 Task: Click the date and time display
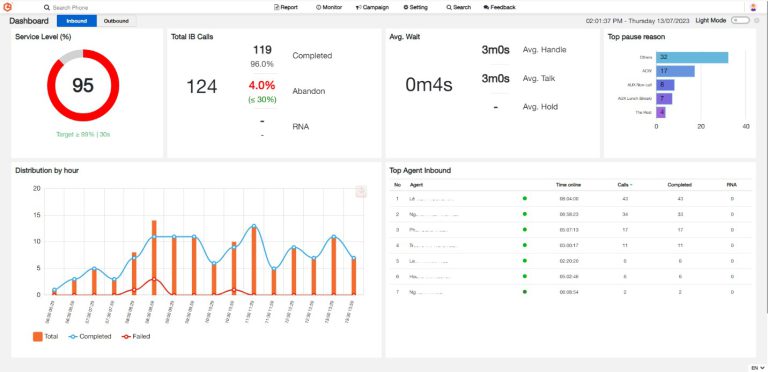pos(638,21)
